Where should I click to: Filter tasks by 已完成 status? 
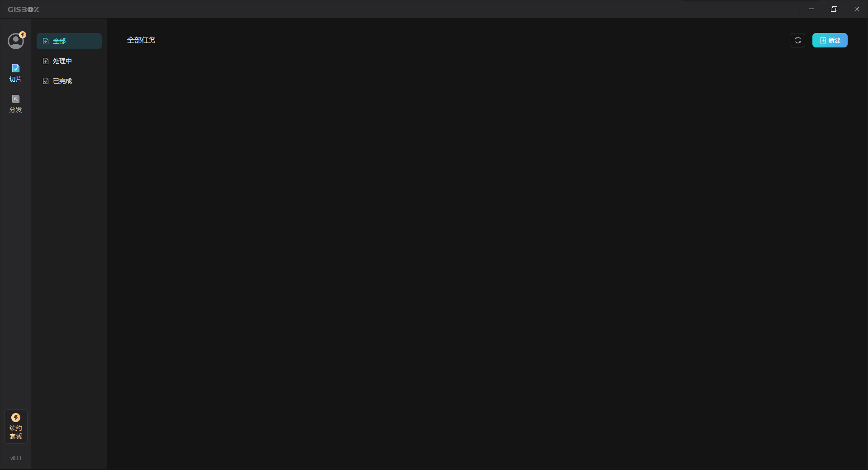[x=69, y=81]
